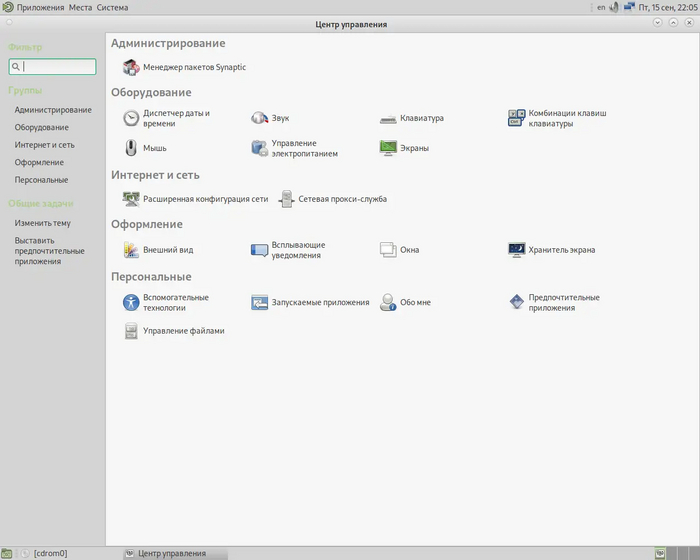Click Вспомогательные технологии label

point(176,302)
